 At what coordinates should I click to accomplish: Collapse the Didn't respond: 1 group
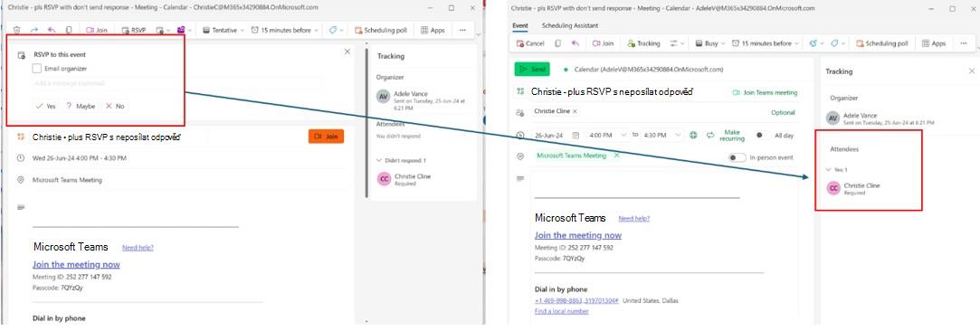point(379,160)
